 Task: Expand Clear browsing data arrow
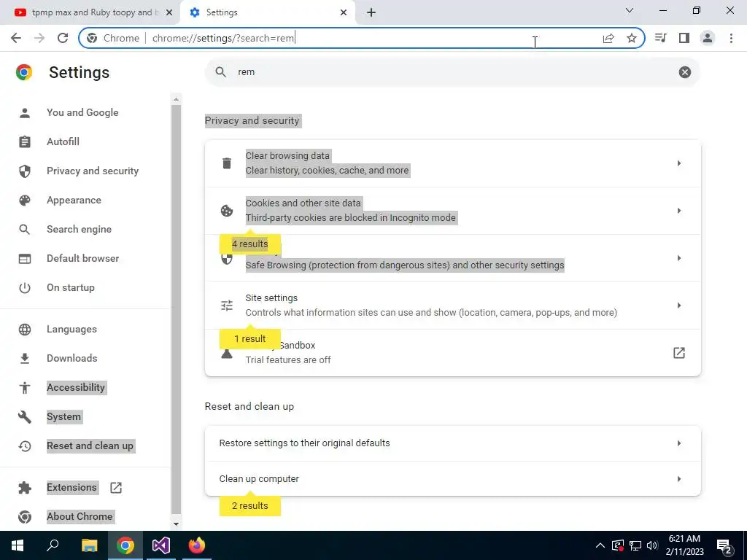click(679, 163)
